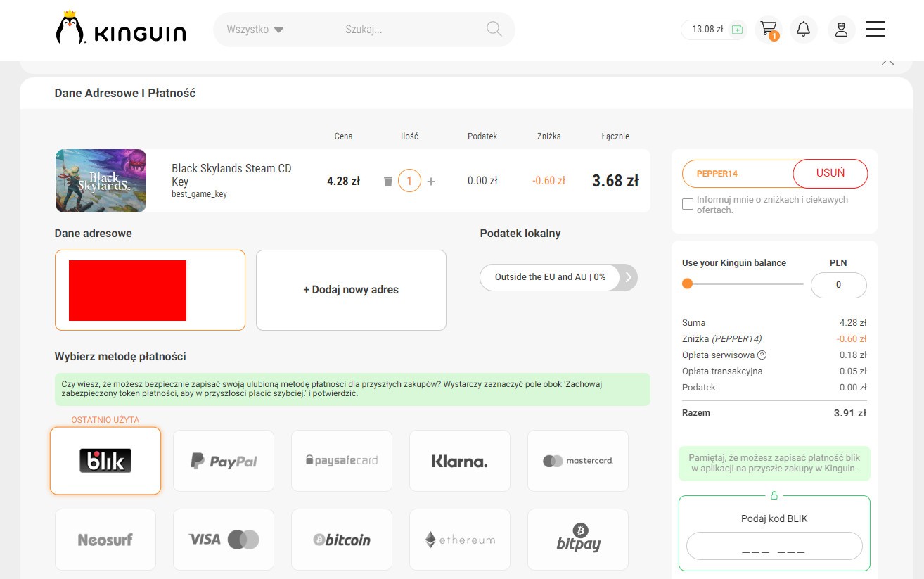Viewport: 924px width, 579px height.
Task: Click Dodaj nowy adres
Action: click(351, 290)
